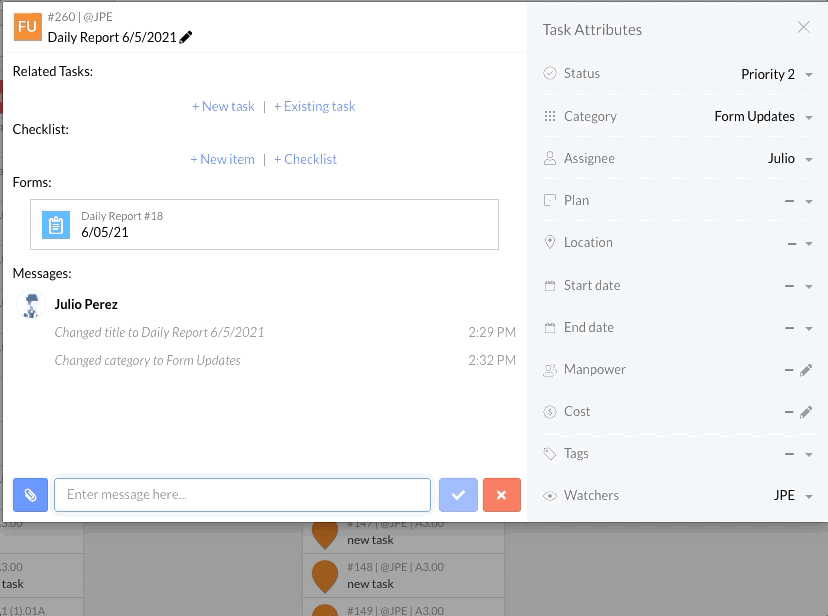Add a checklist entry via + New item
This screenshot has height=616, width=828.
(x=222, y=159)
